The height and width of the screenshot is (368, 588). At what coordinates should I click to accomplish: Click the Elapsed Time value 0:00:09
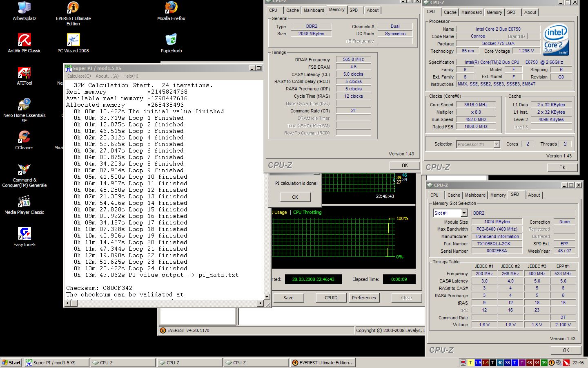399,279
